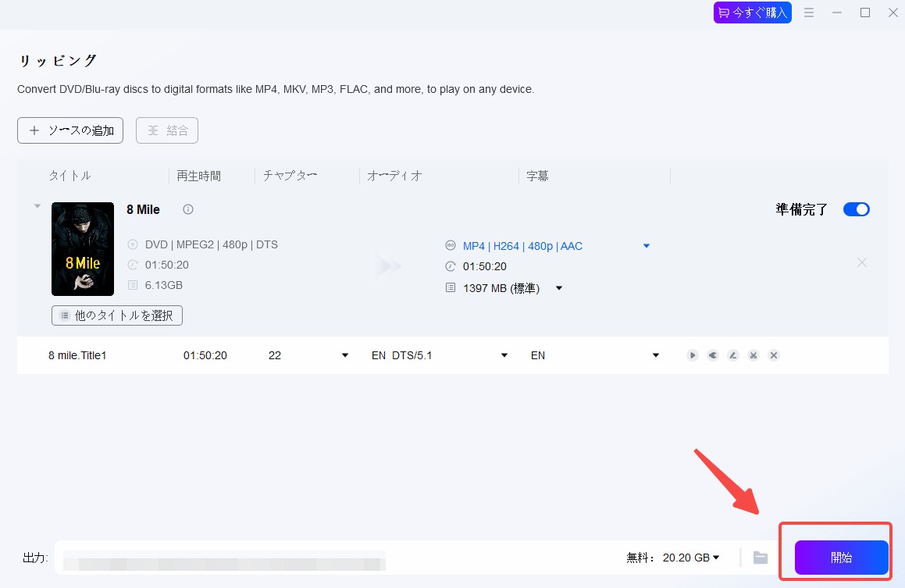Click the ソースの追加 button
Image resolution: width=905 pixels, height=588 pixels.
70,130
